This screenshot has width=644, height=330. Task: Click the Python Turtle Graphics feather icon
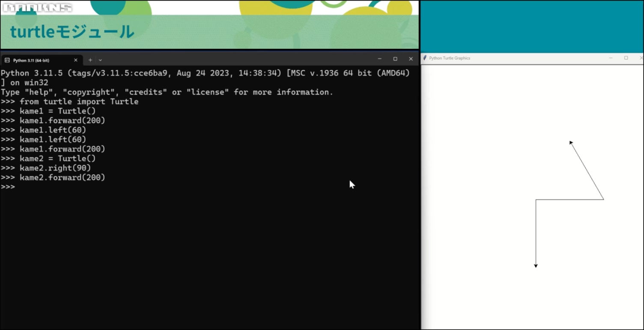point(425,58)
